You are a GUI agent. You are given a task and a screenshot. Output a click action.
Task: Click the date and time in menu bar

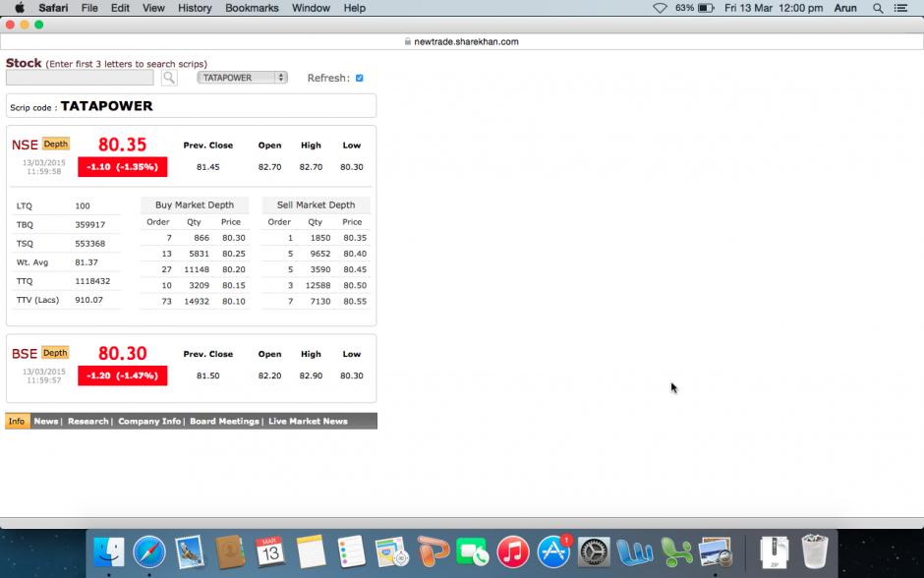[x=774, y=8]
